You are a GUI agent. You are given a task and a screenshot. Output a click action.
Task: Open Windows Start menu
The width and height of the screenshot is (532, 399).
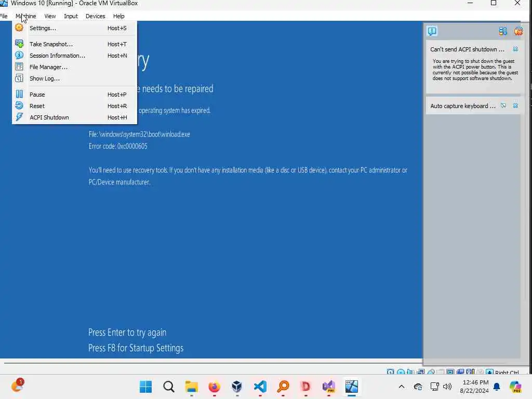pyautogui.click(x=146, y=387)
